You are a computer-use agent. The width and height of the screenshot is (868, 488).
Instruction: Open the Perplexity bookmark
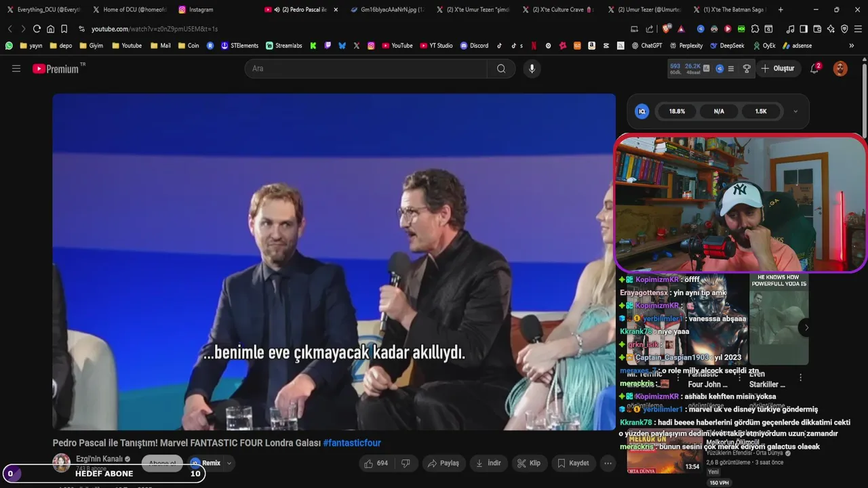point(686,45)
